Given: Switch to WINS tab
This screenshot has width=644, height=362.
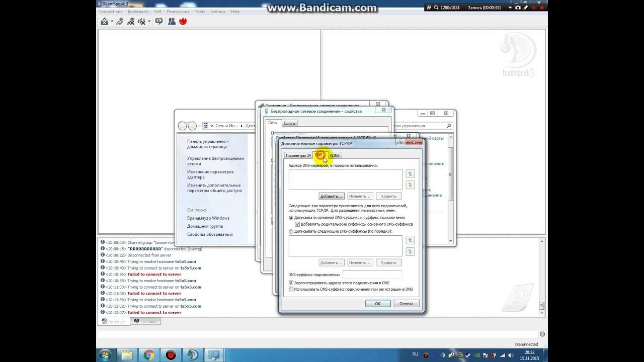Looking at the screenshot, I should point(335,155).
